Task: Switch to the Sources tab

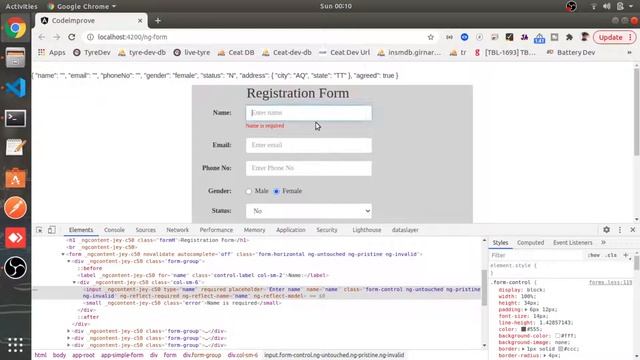Action: pos(146,230)
